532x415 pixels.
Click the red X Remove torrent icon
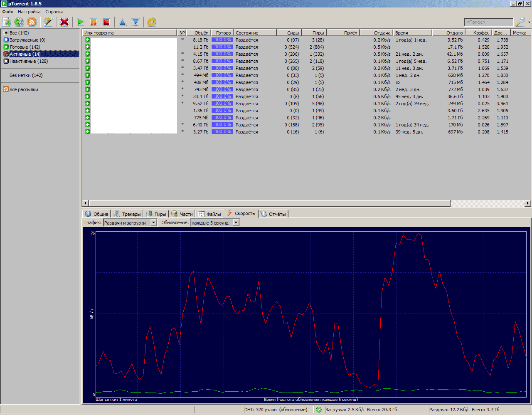(x=64, y=22)
